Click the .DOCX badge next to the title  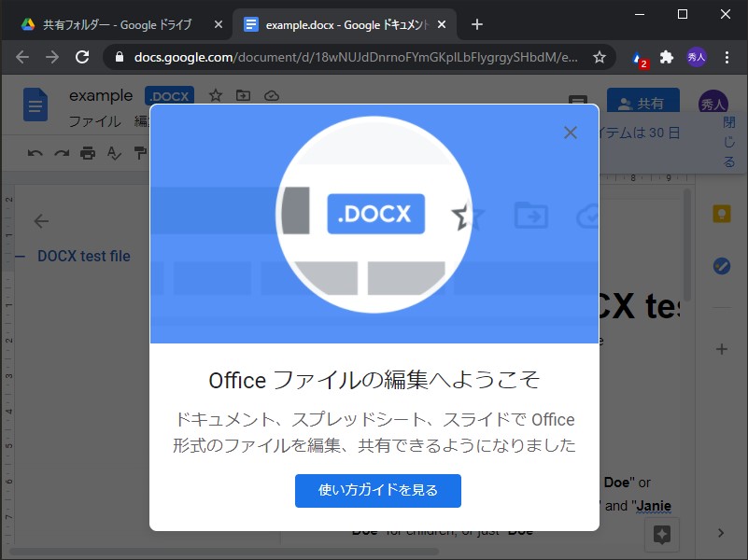click(169, 96)
